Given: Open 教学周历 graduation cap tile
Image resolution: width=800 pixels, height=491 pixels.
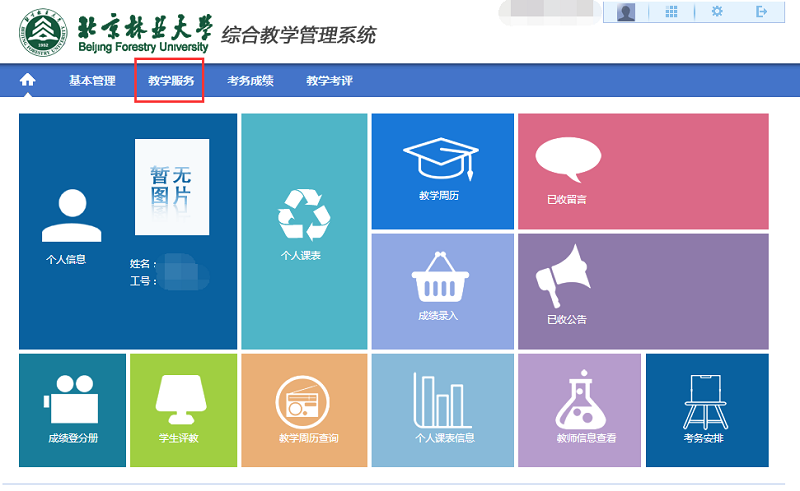Looking at the screenshot, I should [442, 171].
